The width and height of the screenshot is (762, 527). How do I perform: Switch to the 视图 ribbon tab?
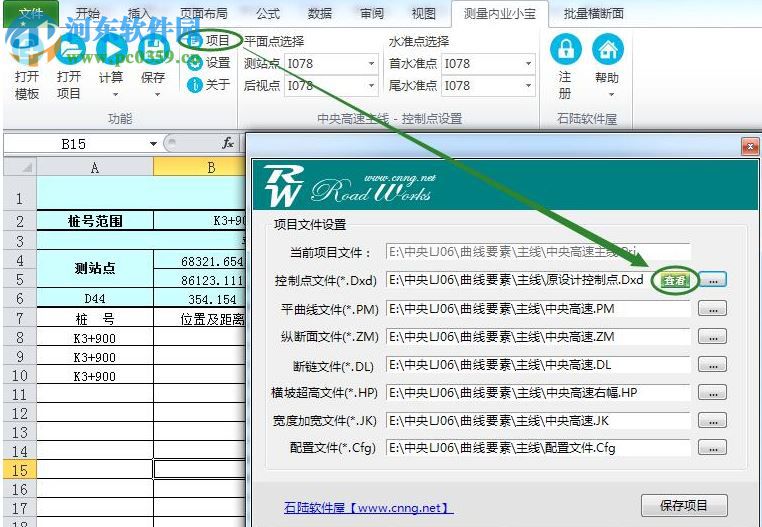tap(423, 14)
